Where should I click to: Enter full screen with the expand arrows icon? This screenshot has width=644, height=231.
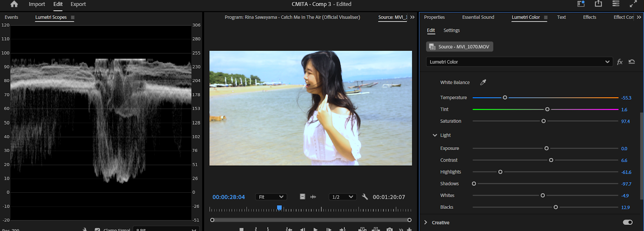[x=633, y=4]
